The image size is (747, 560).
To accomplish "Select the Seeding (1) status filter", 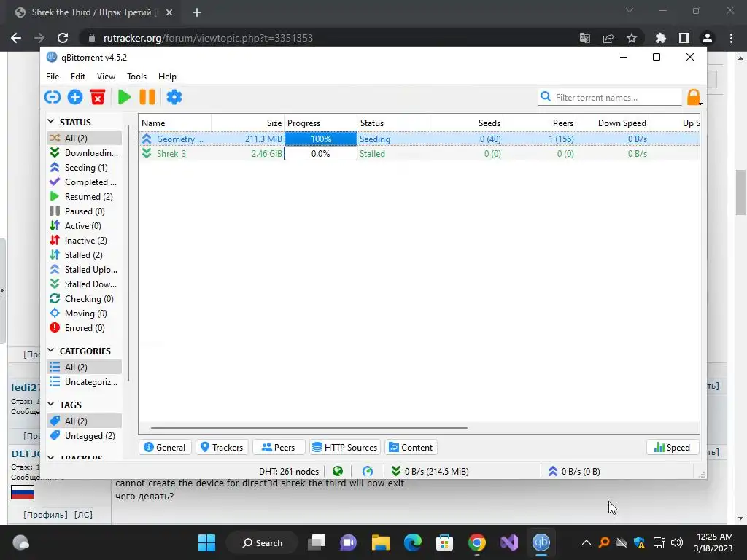I will point(85,168).
